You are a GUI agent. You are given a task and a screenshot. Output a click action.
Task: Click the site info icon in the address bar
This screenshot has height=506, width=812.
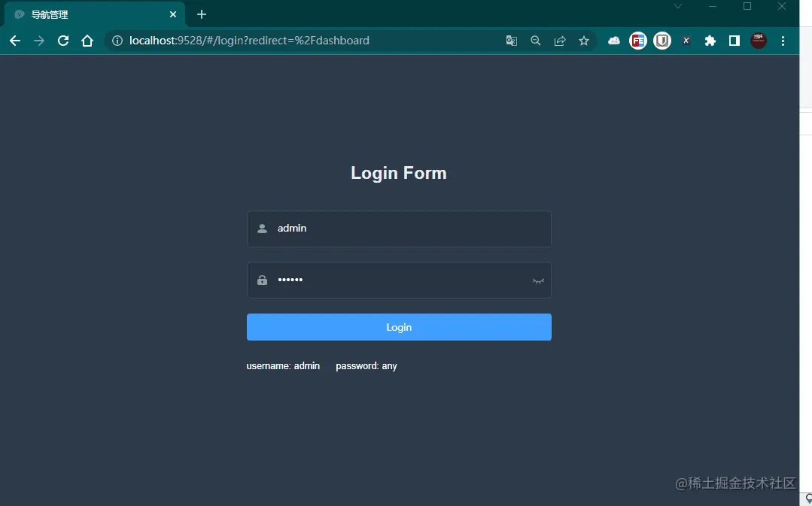117,41
